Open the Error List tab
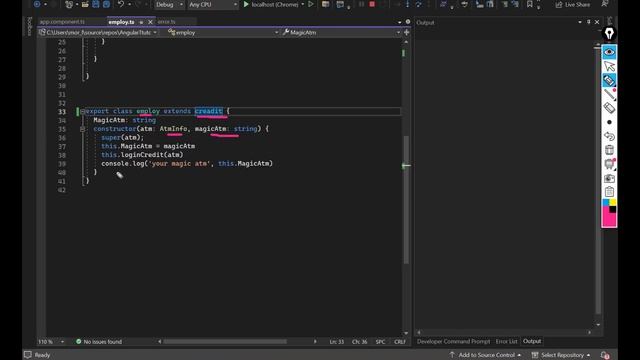640x360 pixels. 506,341
